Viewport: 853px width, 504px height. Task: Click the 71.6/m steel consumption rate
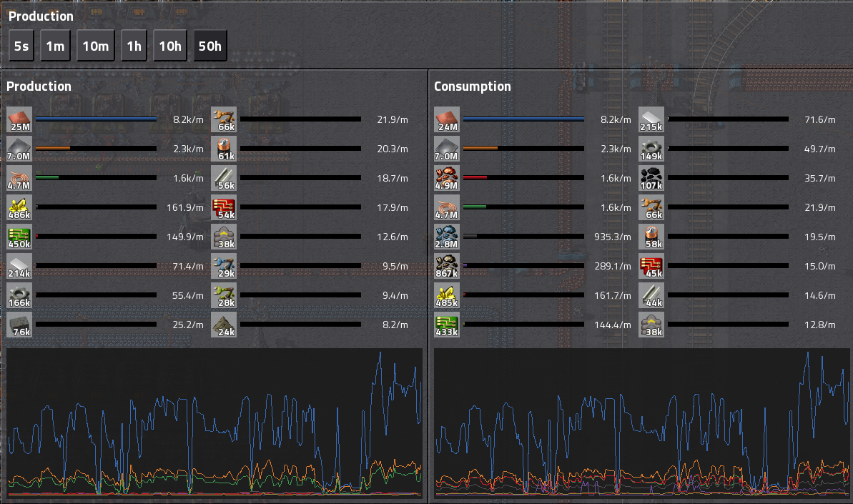click(x=820, y=119)
